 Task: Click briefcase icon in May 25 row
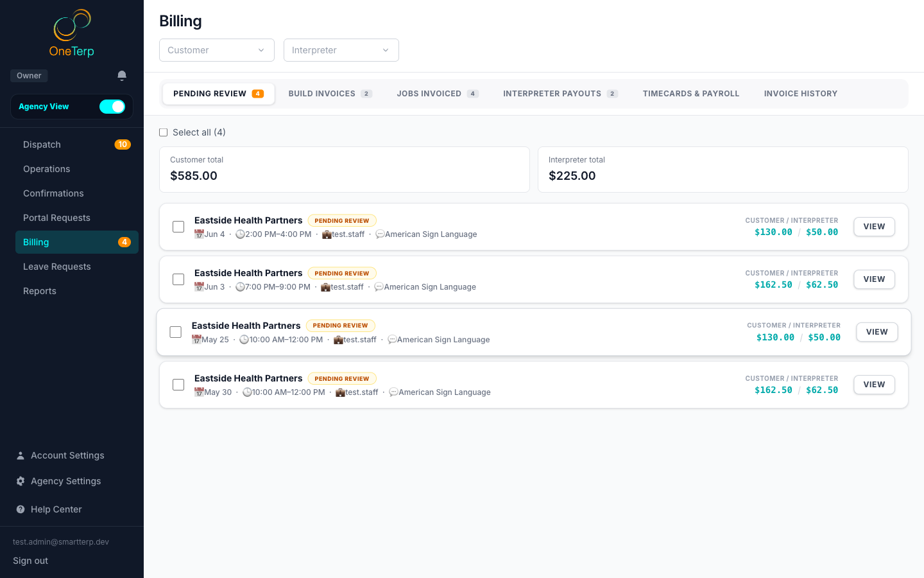338,340
